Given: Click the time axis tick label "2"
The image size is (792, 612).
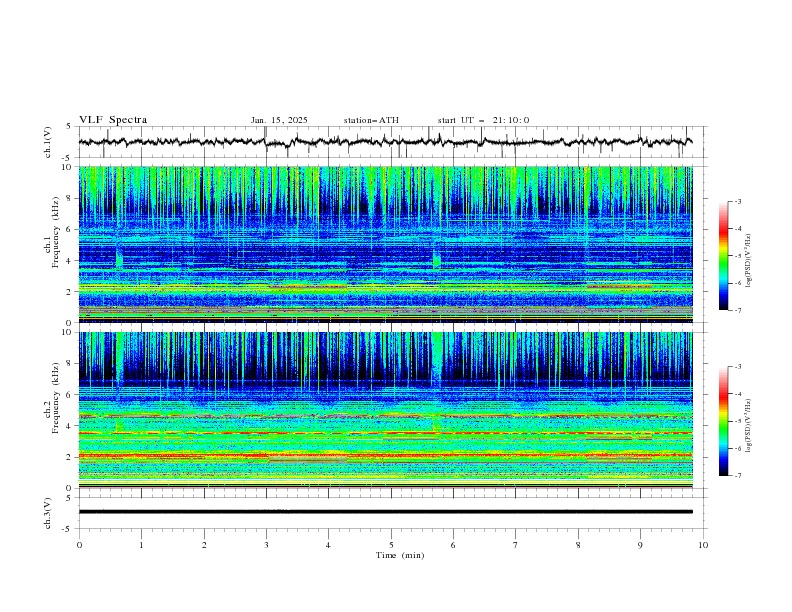Looking at the screenshot, I should point(204,545).
